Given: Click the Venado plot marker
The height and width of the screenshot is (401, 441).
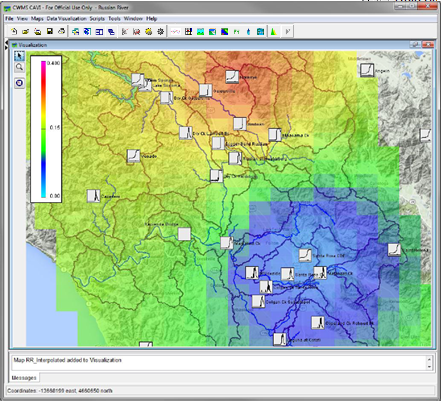Looking at the screenshot, I should [x=133, y=156].
